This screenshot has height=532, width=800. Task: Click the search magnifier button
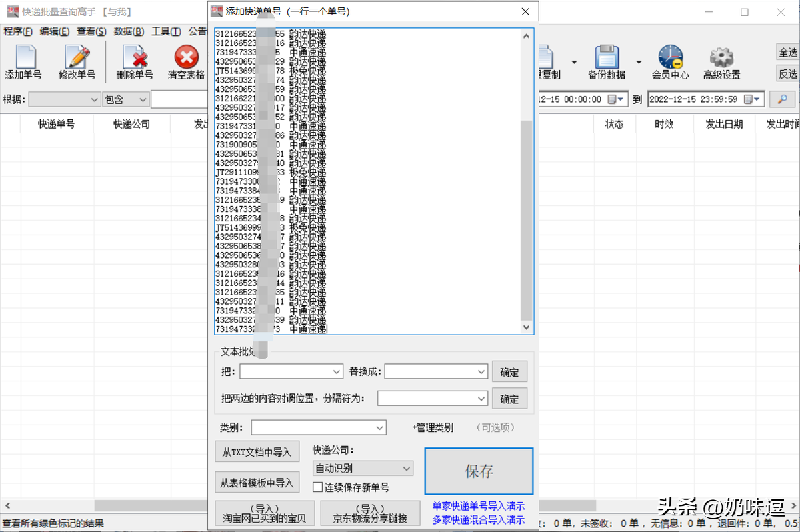click(783, 99)
